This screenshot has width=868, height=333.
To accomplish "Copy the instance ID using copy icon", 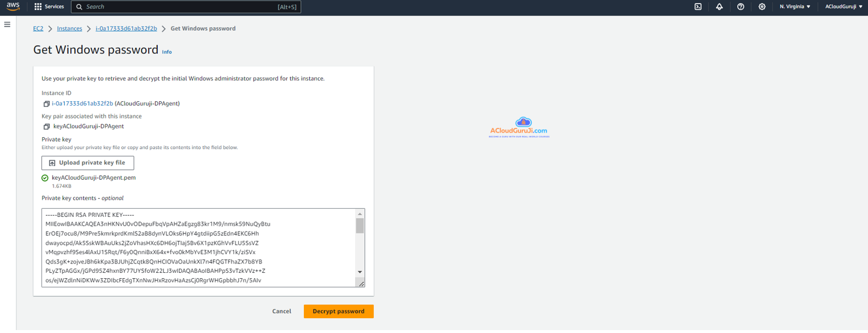I will (47, 104).
